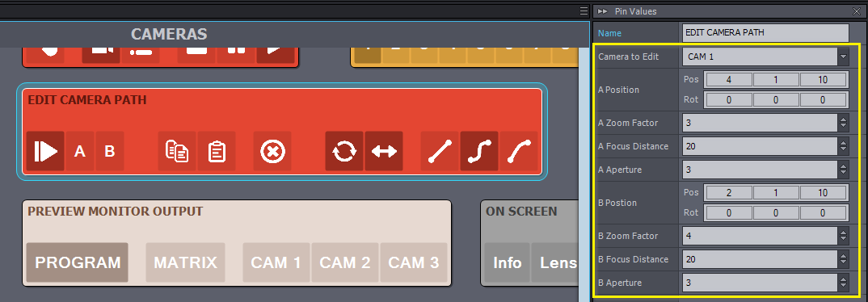
Task: Select the S-curve path interpolation icon
Action: click(x=479, y=151)
